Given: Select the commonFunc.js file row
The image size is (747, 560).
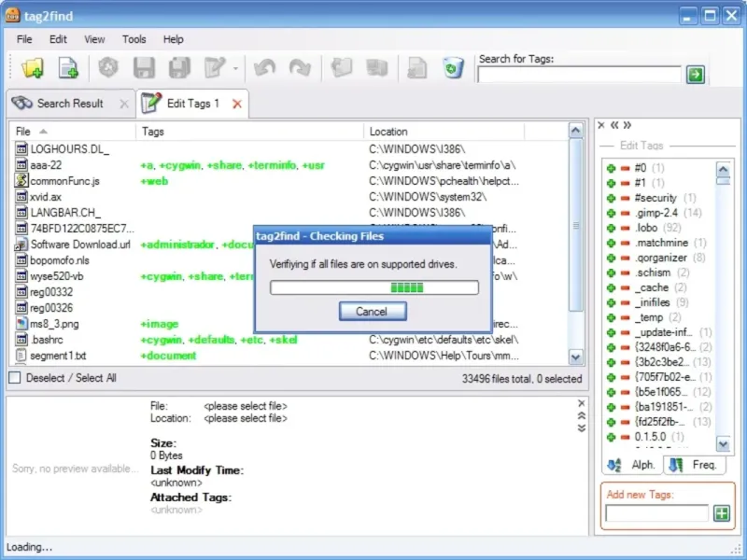Looking at the screenshot, I should [289, 181].
